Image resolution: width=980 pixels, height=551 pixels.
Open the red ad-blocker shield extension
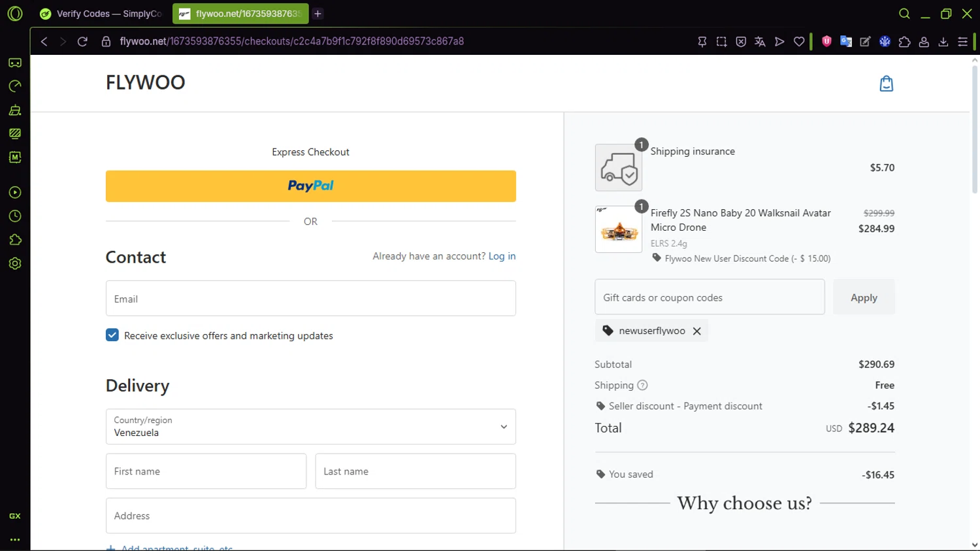826,41
